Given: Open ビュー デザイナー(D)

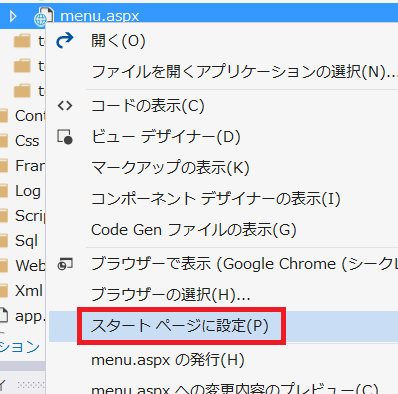Looking at the screenshot, I should pos(166,137).
